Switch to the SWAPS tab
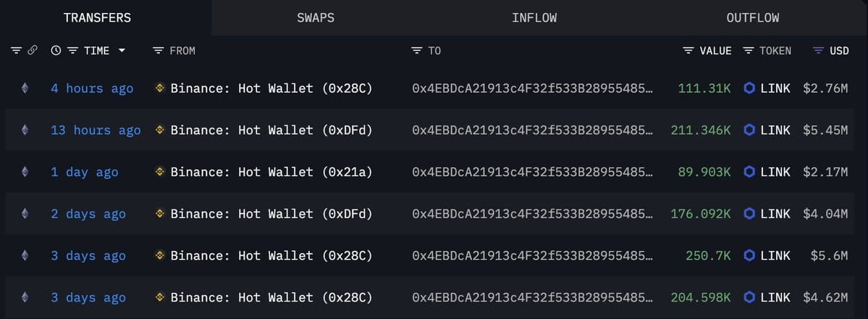This screenshot has width=868, height=319. click(316, 17)
